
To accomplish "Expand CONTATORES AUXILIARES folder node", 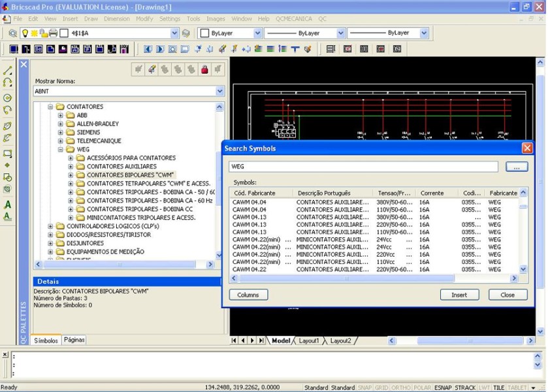I will pyautogui.click(x=71, y=167).
